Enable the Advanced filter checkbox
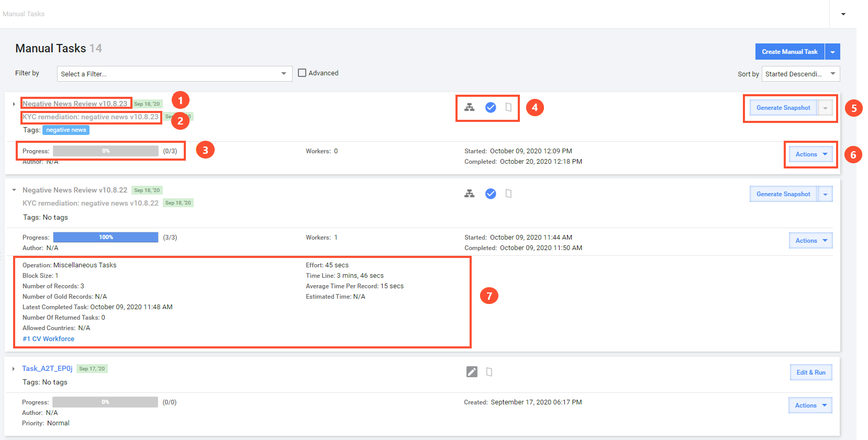The image size is (868, 440). click(x=302, y=73)
